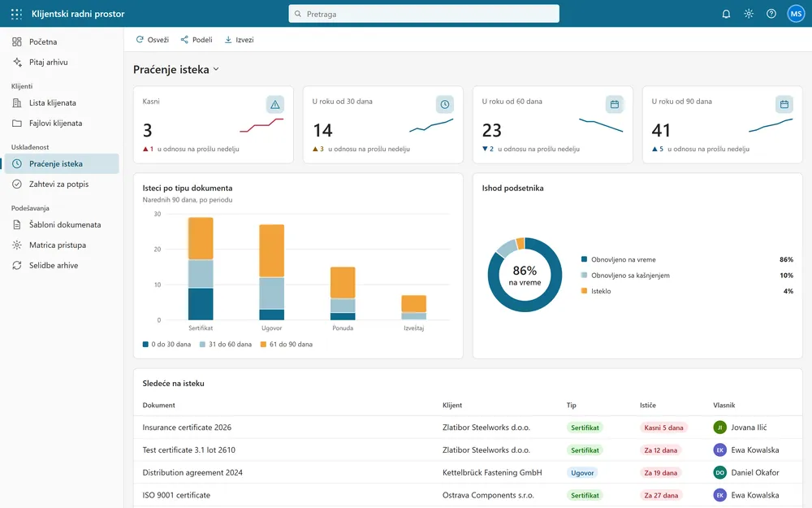Click warning triangle icon on Kasni card
Screen dimensions: 812x508
pos(275,104)
